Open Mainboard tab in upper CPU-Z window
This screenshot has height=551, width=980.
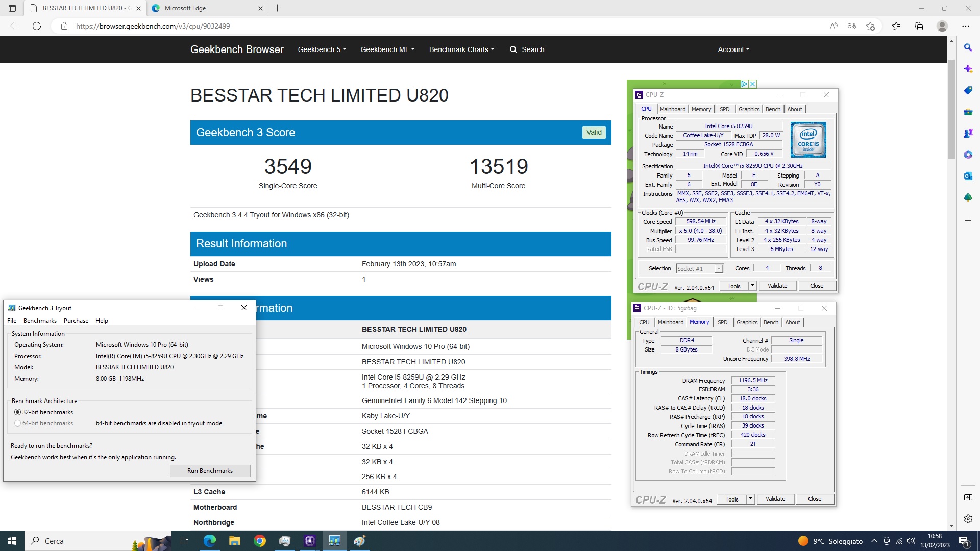point(672,109)
